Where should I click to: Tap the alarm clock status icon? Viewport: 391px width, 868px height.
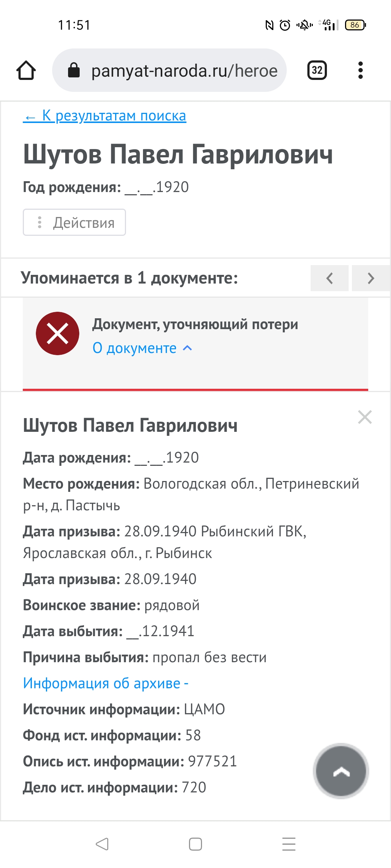click(285, 25)
